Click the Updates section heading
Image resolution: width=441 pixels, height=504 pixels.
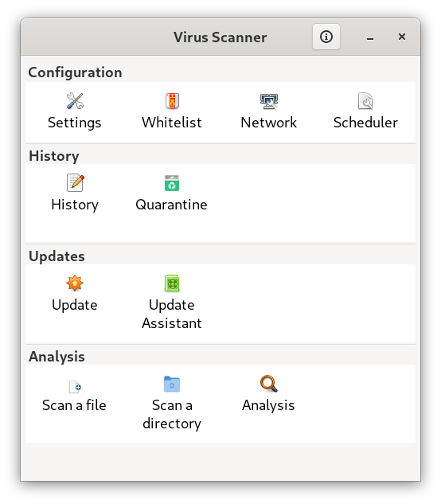pyautogui.click(x=57, y=256)
